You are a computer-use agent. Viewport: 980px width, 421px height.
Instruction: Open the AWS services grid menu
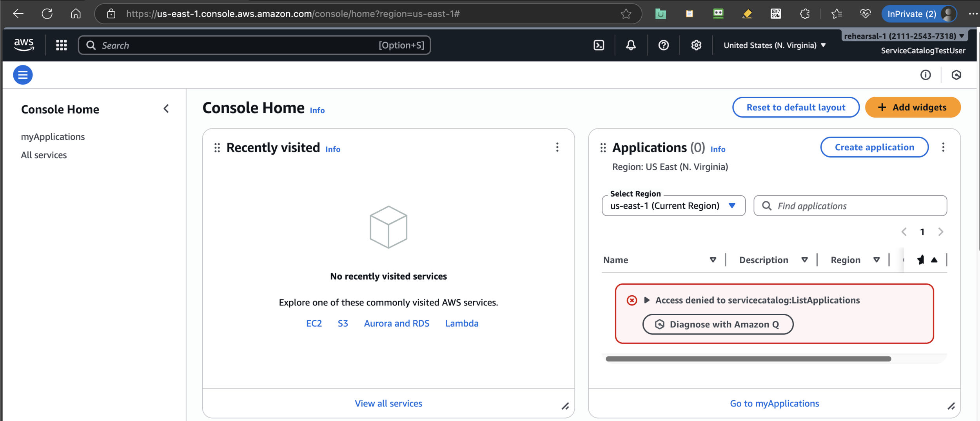coord(61,45)
